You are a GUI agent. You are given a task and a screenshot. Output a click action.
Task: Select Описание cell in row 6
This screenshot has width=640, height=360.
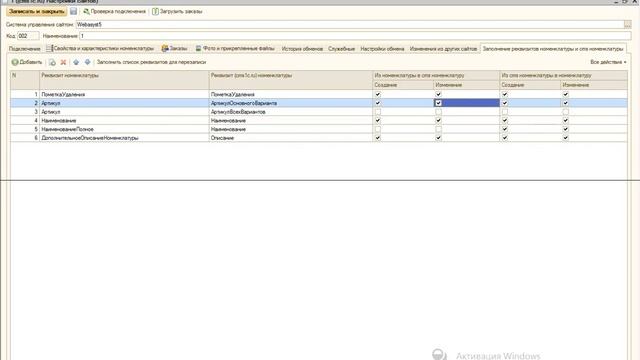pyautogui.click(x=291, y=138)
